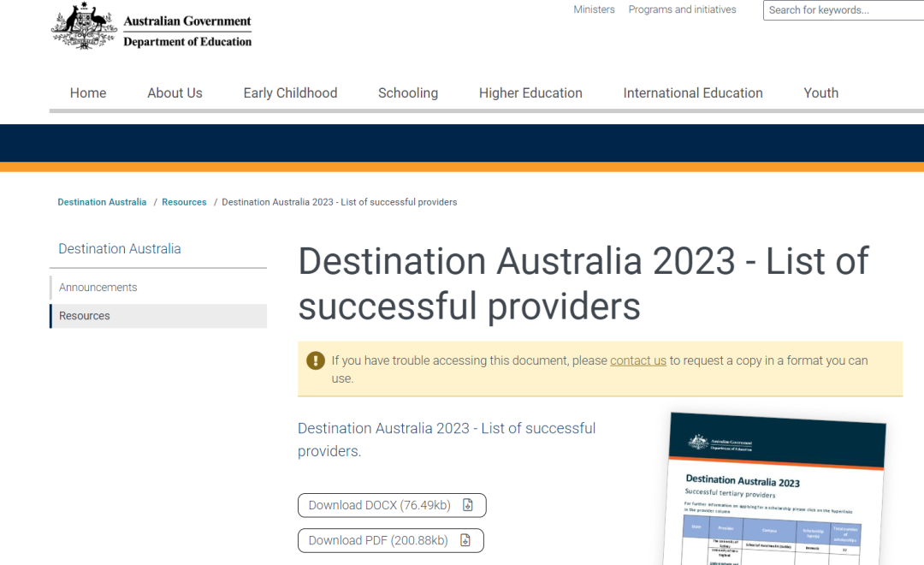Select International Education in main menu
This screenshot has width=924, height=565.
coord(693,93)
